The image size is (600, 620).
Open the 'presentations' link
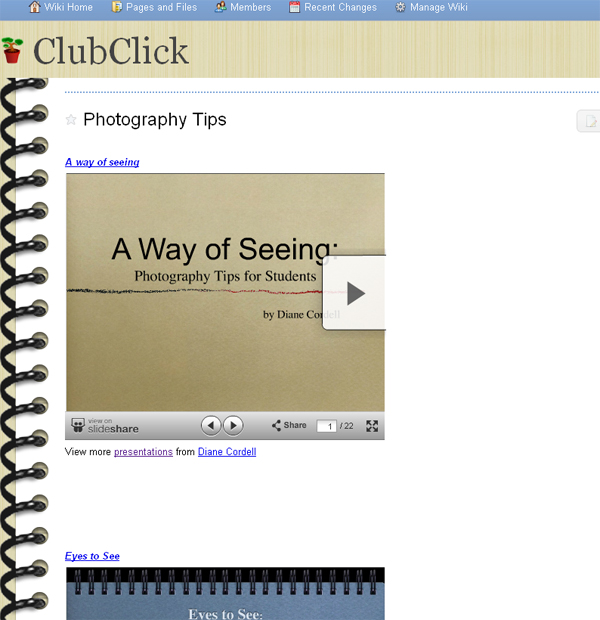143,452
